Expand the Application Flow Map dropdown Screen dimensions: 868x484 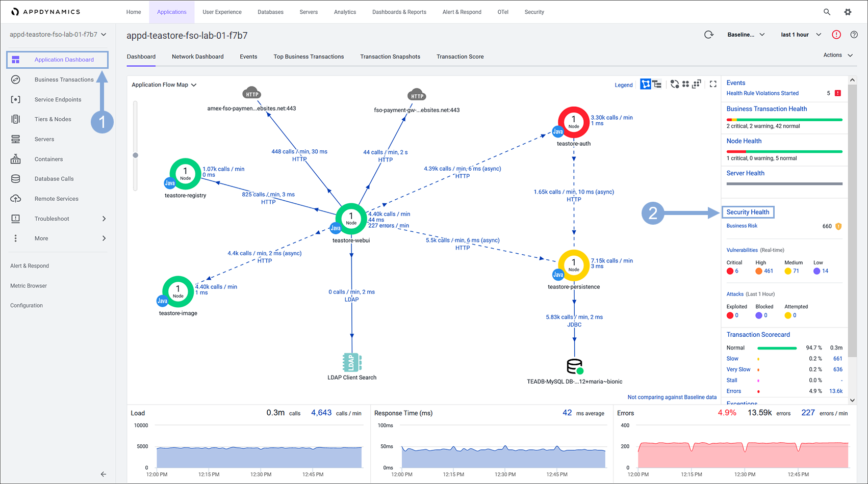pyautogui.click(x=164, y=85)
